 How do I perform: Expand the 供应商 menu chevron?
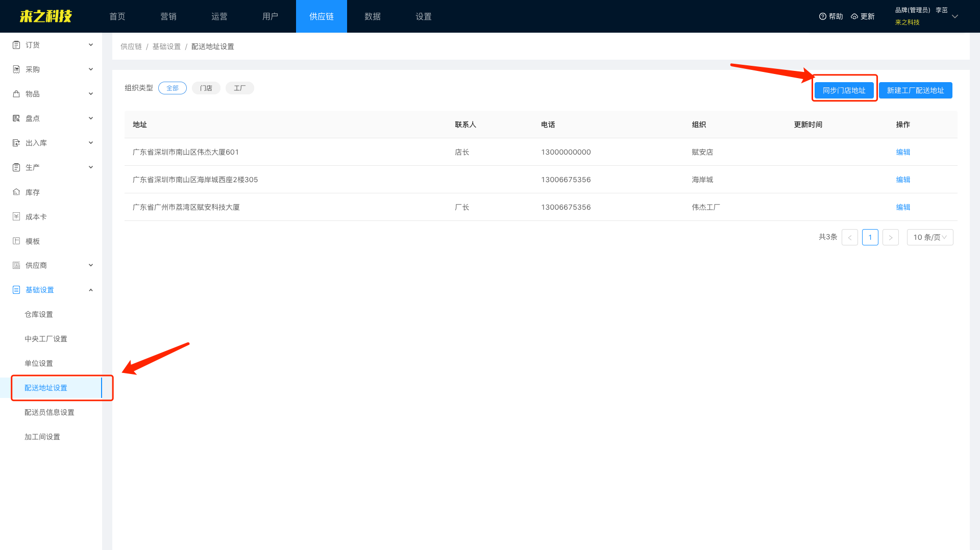[91, 265]
